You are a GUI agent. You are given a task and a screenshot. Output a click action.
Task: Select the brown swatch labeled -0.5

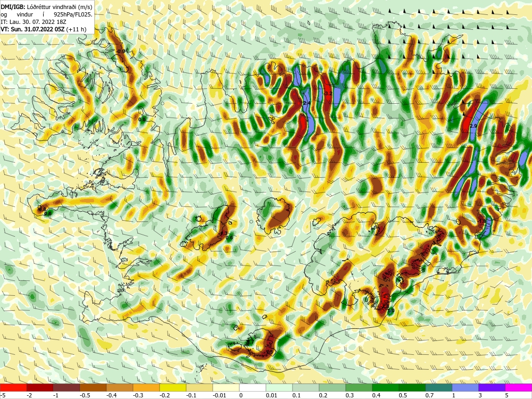point(93,387)
